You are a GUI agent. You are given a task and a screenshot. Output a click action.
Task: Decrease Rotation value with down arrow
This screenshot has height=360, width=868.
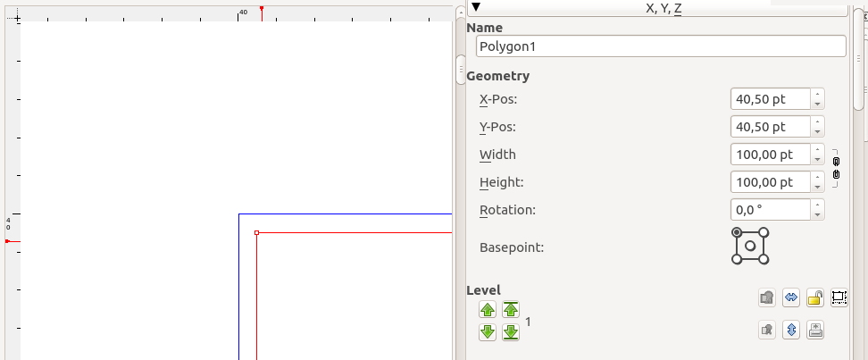click(x=817, y=214)
